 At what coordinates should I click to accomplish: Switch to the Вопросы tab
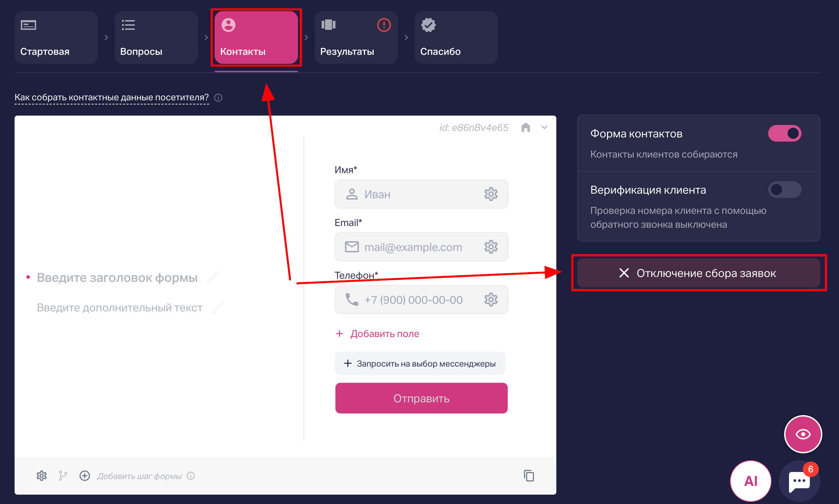[156, 37]
